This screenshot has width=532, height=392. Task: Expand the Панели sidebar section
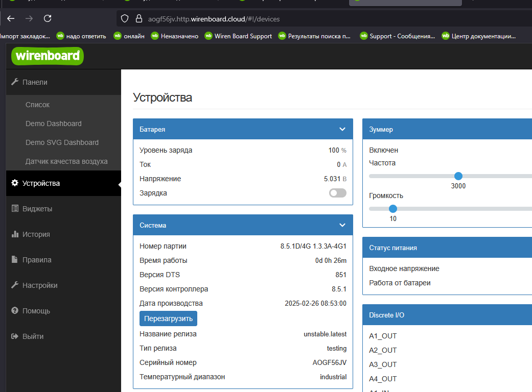pos(35,82)
